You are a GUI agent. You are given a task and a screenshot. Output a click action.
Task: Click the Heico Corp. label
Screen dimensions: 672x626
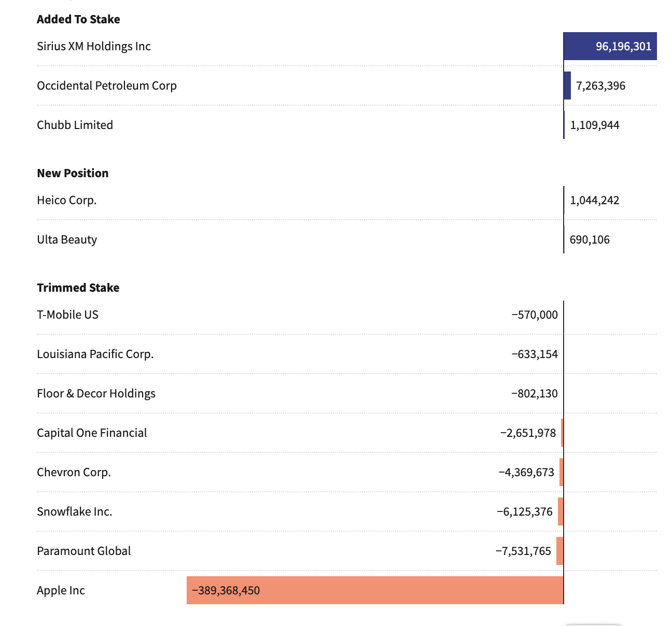66,200
